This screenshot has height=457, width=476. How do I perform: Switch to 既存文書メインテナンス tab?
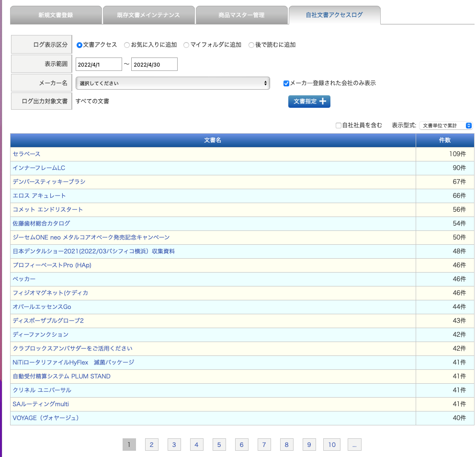[148, 15]
